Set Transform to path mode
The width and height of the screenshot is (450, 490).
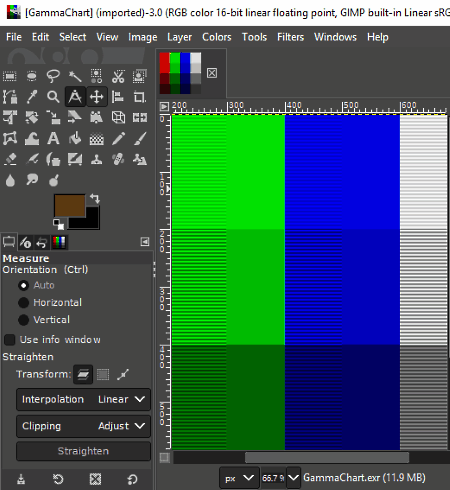123,375
